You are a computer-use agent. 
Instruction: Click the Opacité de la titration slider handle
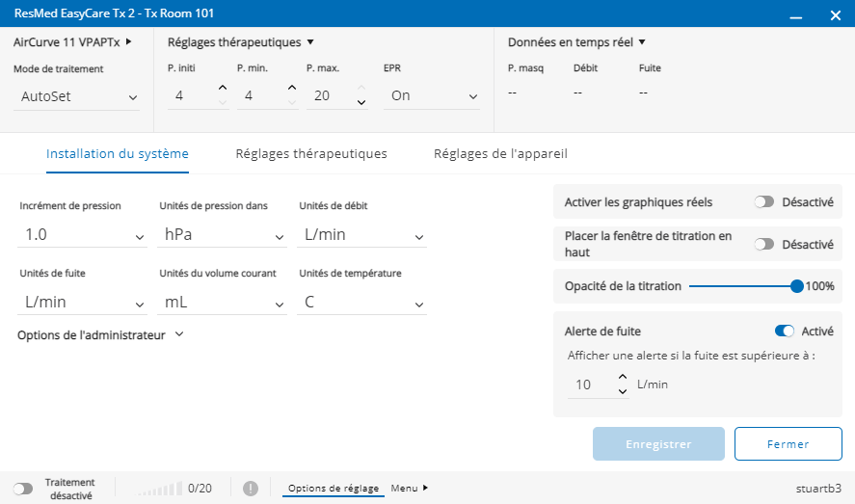(x=796, y=286)
